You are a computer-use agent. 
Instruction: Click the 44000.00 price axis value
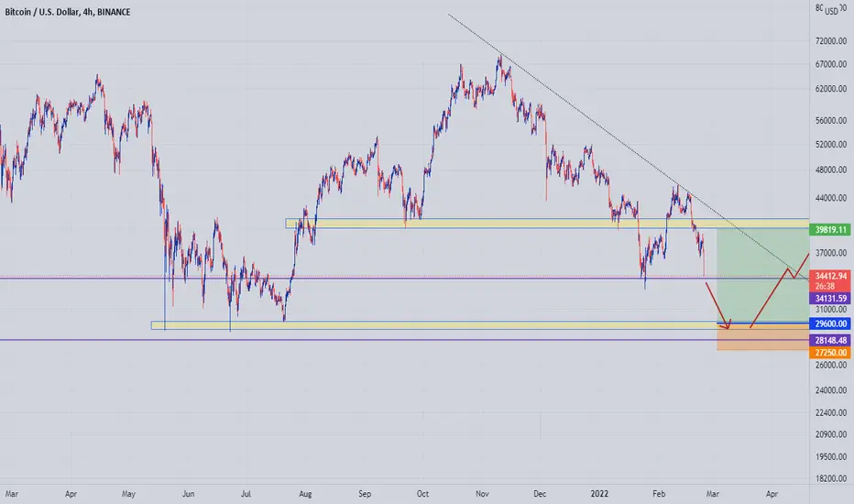point(831,198)
